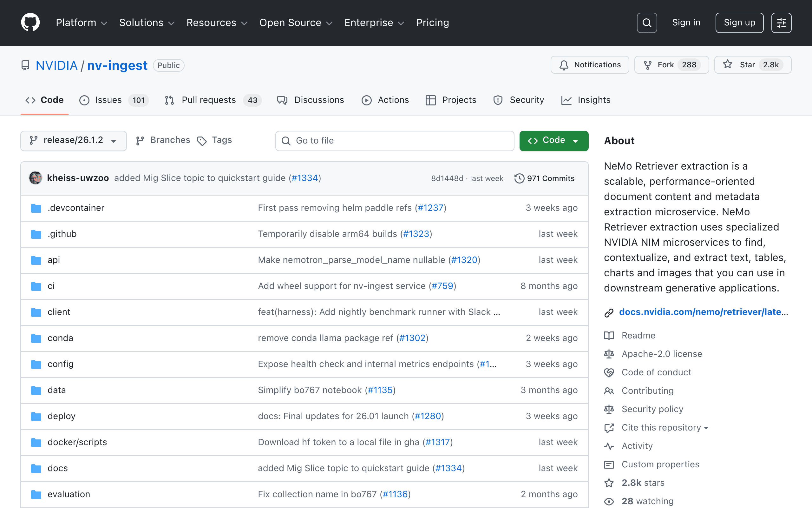View 971 Commits history
The image size is (812, 508).
[545, 178]
